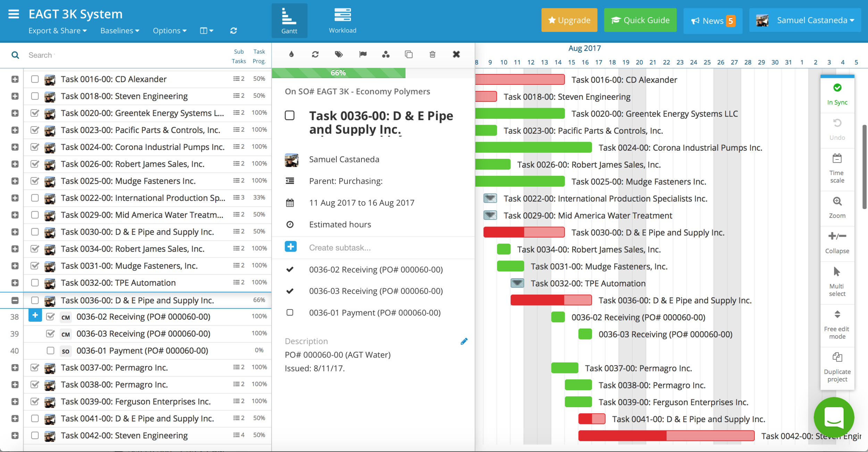
Task: Toggle the large checkbox beside task title
Action: click(x=290, y=115)
